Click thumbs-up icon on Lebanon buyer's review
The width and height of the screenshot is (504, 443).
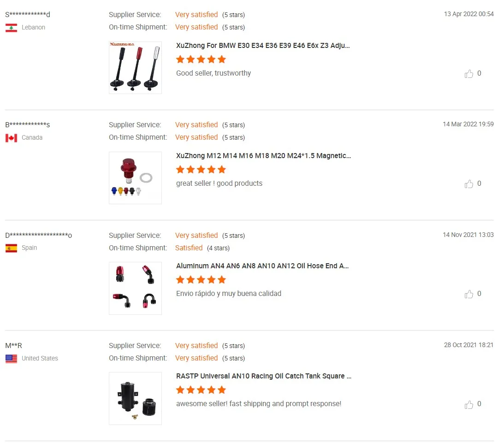(469, 74)
